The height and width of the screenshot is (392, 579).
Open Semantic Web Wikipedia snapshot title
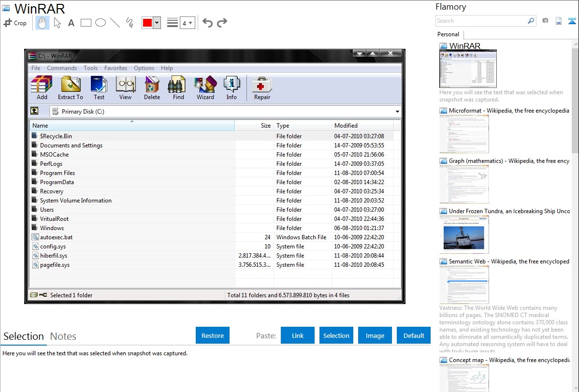(509, 261)
